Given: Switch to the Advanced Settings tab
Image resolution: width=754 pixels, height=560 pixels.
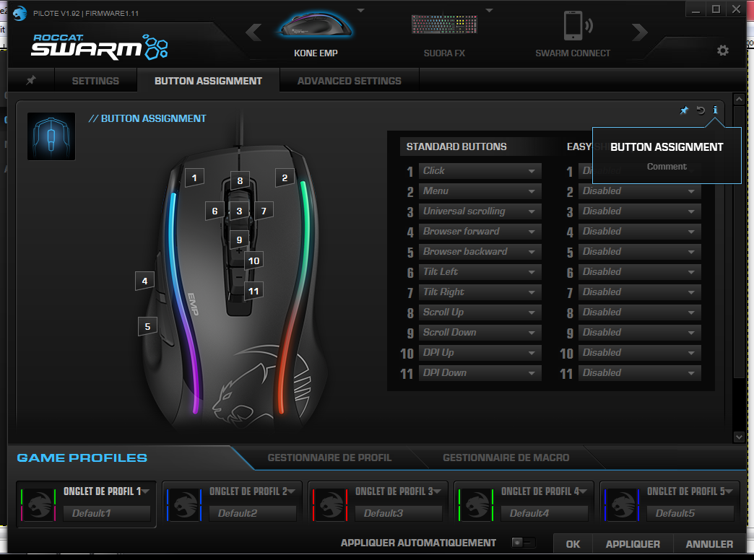Looking at the screenshot, I should [349, 81].
